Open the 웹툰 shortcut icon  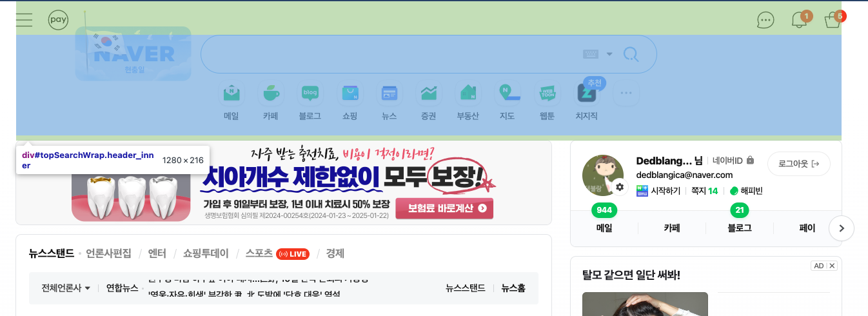(x=547, y=94)
